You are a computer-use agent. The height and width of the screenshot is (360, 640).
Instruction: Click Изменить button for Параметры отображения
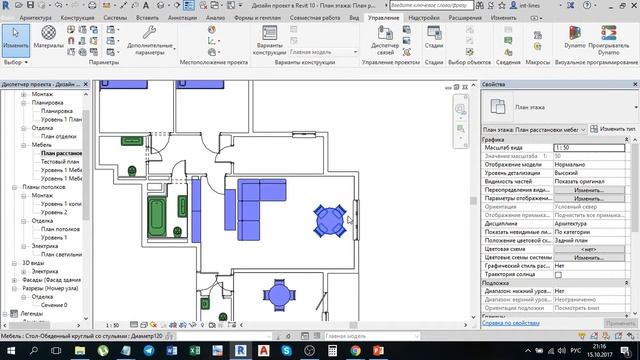pyautogui.click(x=589, y=198)
